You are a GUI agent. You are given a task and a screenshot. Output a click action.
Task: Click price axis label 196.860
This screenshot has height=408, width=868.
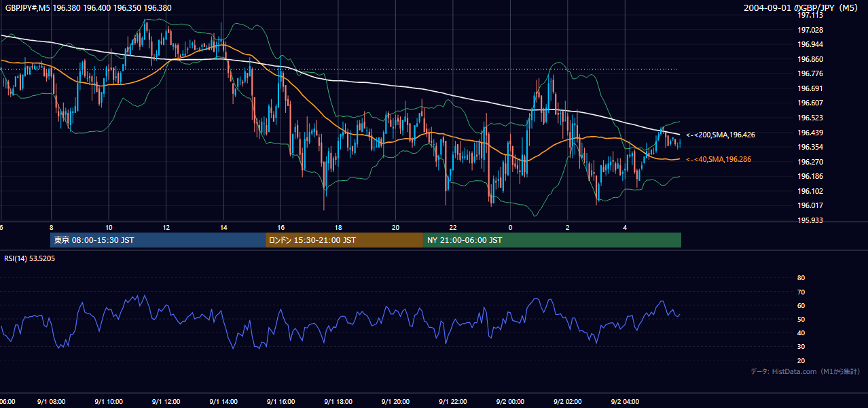[810, 59]
